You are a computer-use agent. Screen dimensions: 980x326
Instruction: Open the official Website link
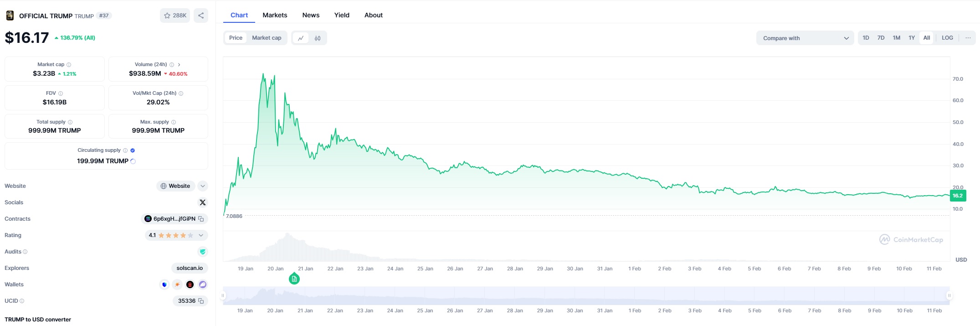(175, 186)
